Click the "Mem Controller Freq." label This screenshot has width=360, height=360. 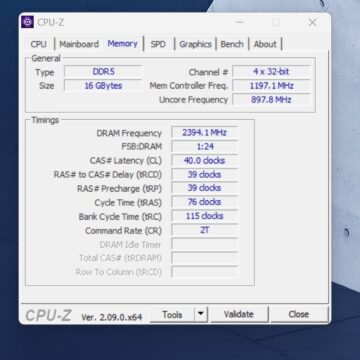coord(189,86)
